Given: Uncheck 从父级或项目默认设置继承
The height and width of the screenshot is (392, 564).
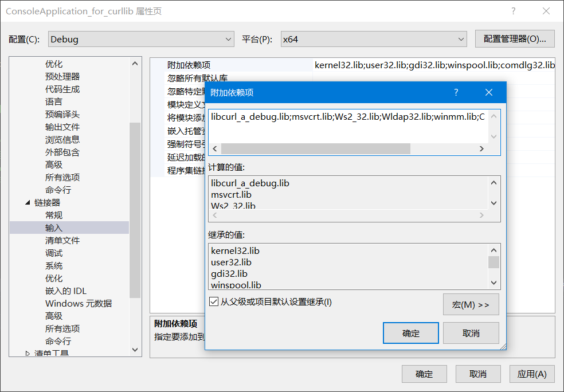Looking at the screenshot, I should click(214, 301).
